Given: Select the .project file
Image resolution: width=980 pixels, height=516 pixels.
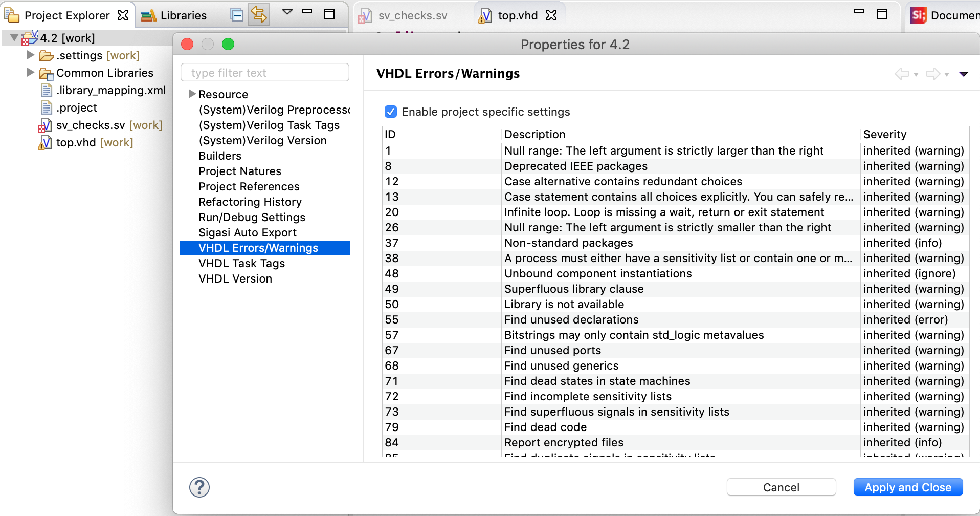Looking at the screenshot, I should [x=76, y=107].
